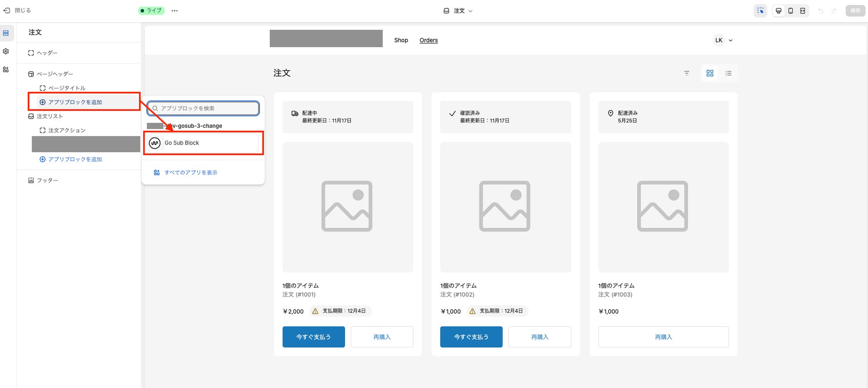
Task: Click アプリブロックを追加 under 注文リスト
Action: tap(71, 159)
